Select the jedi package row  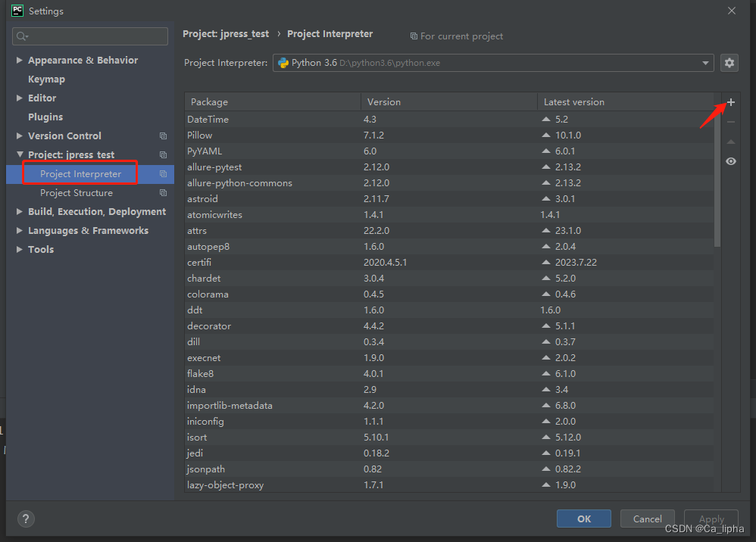(449, 453)
